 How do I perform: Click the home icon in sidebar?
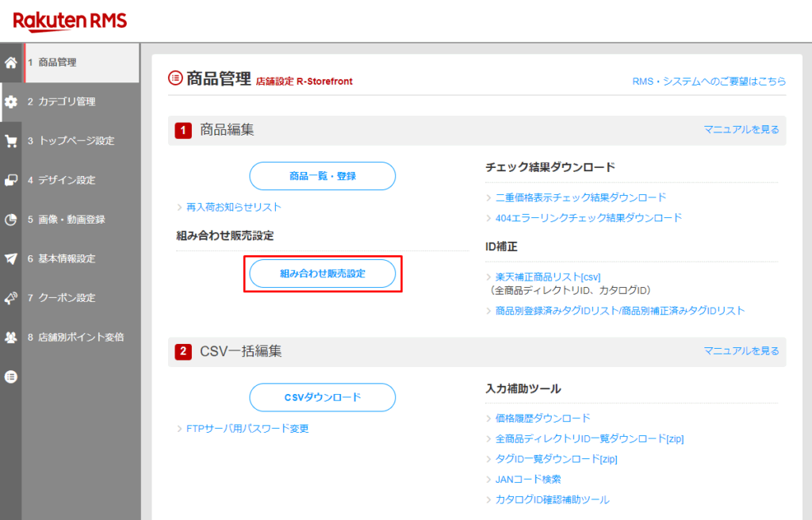(x=11, y=63)
